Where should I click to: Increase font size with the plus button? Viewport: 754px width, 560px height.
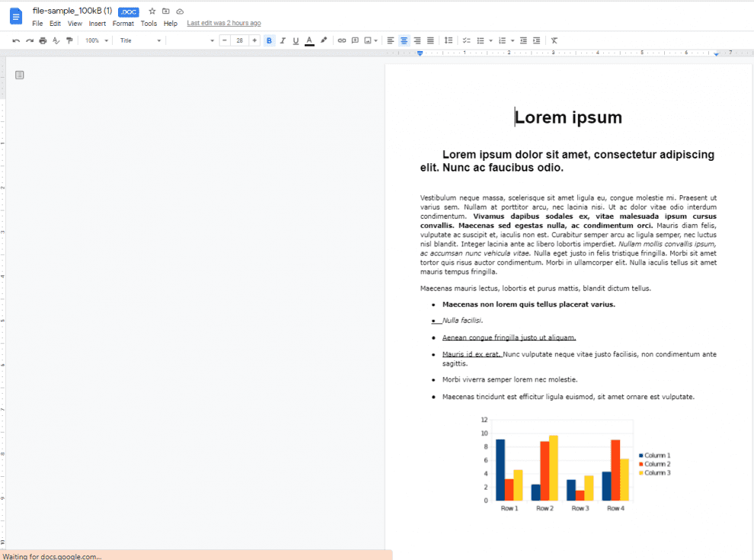pos(254,40)
